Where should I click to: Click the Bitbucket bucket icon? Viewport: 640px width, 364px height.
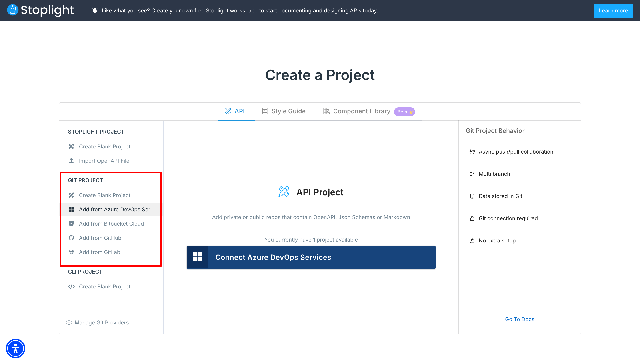[71, 224]
